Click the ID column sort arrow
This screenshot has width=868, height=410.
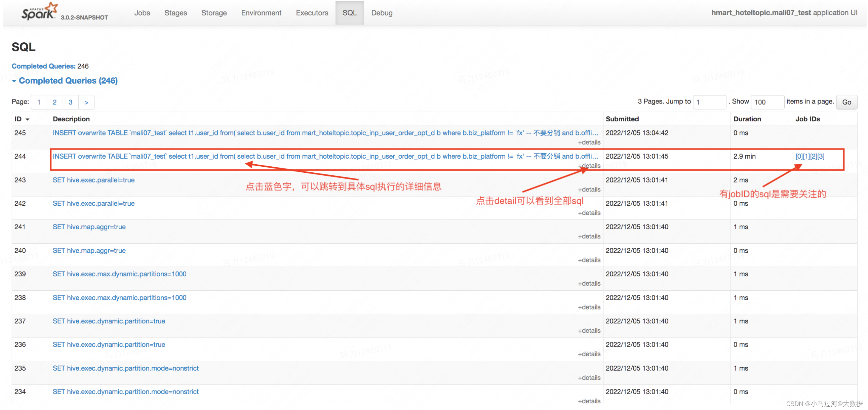pyautogui.click(x=27, y=119)
